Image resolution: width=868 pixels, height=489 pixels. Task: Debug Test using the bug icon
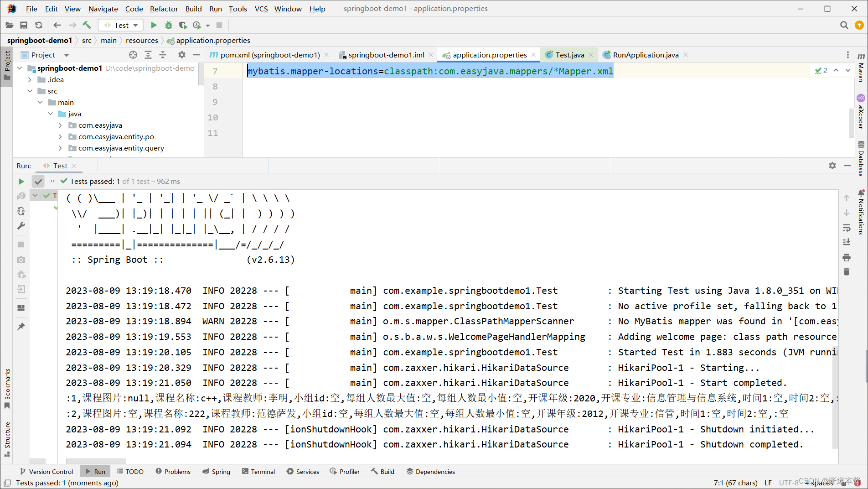coord(169,25)
